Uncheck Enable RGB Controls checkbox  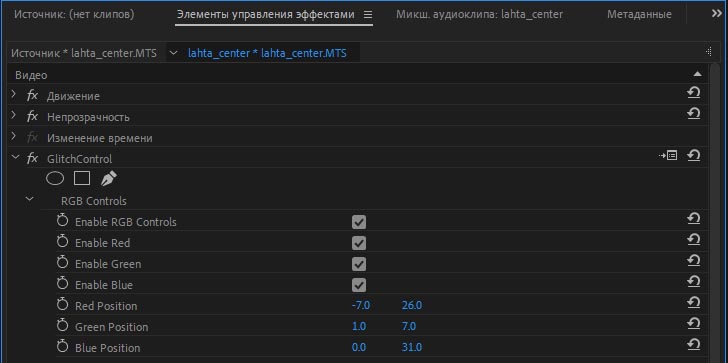[x=359, y=222]
